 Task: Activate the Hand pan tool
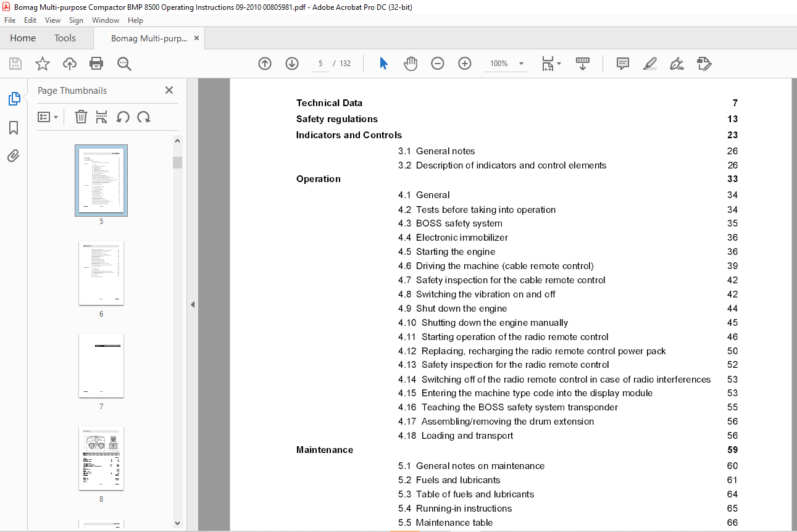(x=411, y=64)
